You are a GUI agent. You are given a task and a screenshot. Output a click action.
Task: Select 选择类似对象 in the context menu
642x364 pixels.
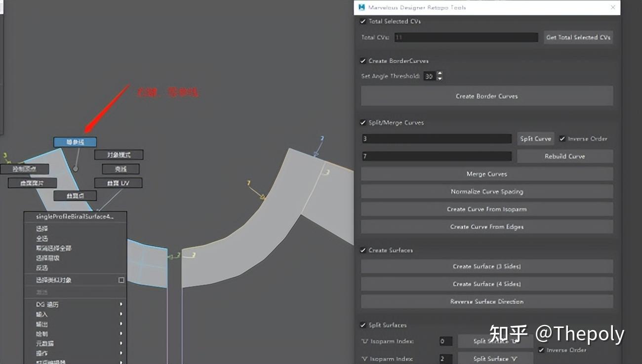pos(54,280)
